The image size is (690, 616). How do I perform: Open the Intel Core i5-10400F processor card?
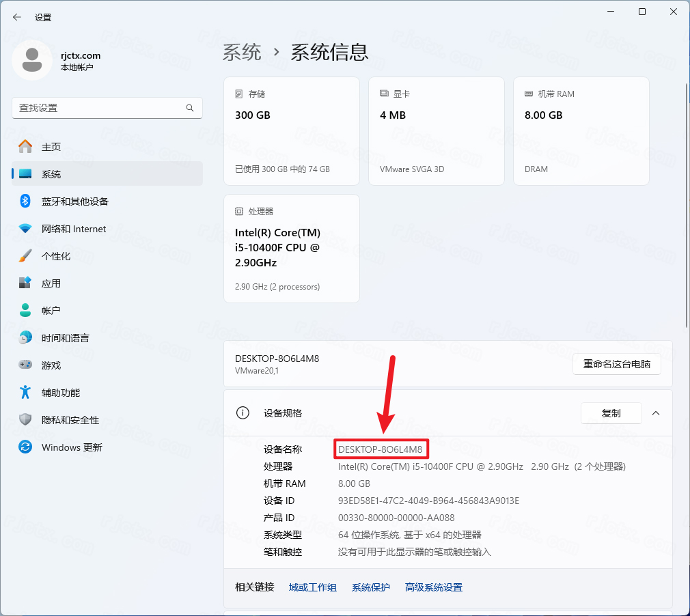click(x=292, y=249)
